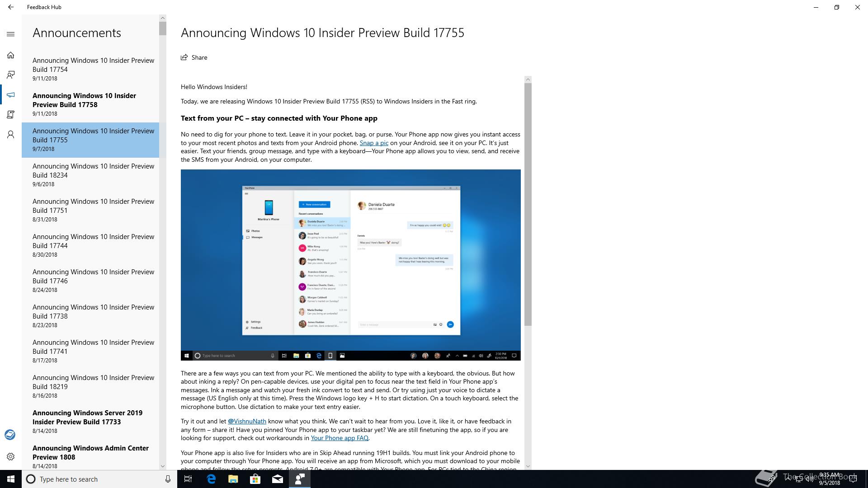Click the taskbar search box

(99, 479)
